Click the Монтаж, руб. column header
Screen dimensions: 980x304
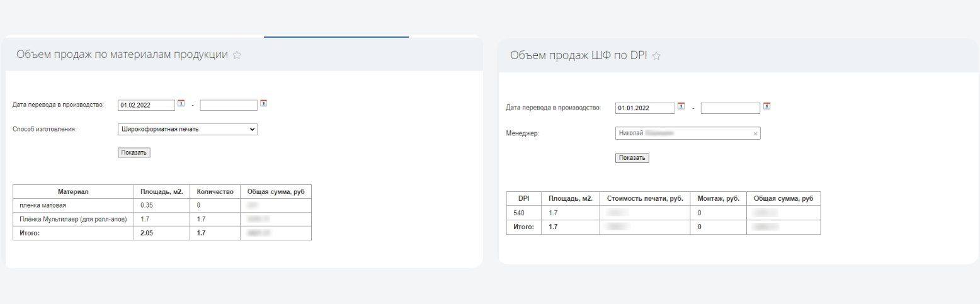[x=719, y=198]
